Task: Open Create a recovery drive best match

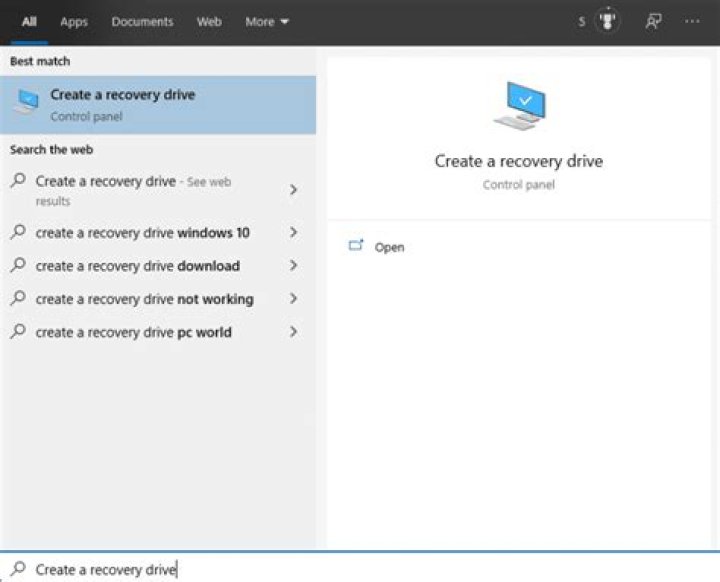Action: tap(158, 105)
